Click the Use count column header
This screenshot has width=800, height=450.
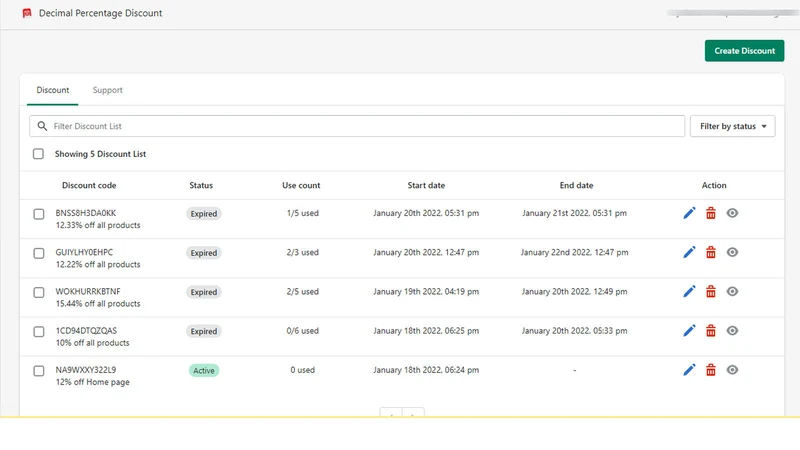[301, 186]
